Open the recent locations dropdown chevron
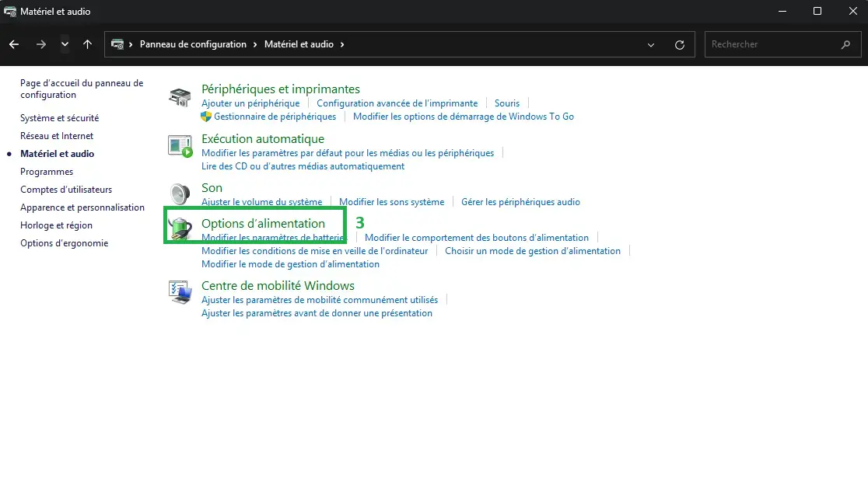The image size is (868, 488). 65,44
